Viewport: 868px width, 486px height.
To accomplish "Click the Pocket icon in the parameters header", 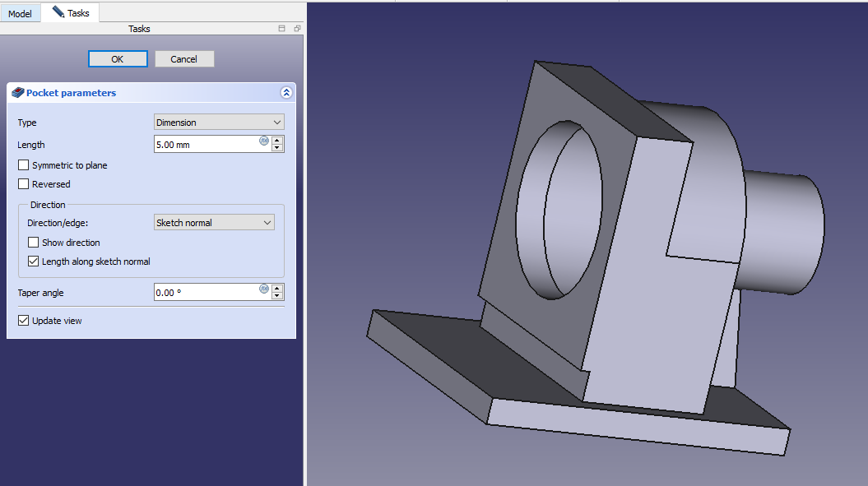I will pos(17,93).
